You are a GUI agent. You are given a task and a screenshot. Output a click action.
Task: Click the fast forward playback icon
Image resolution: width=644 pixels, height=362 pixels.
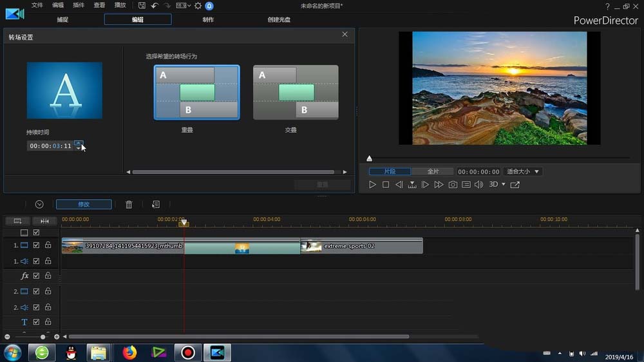pyautogui.click(x=439, y=185)
